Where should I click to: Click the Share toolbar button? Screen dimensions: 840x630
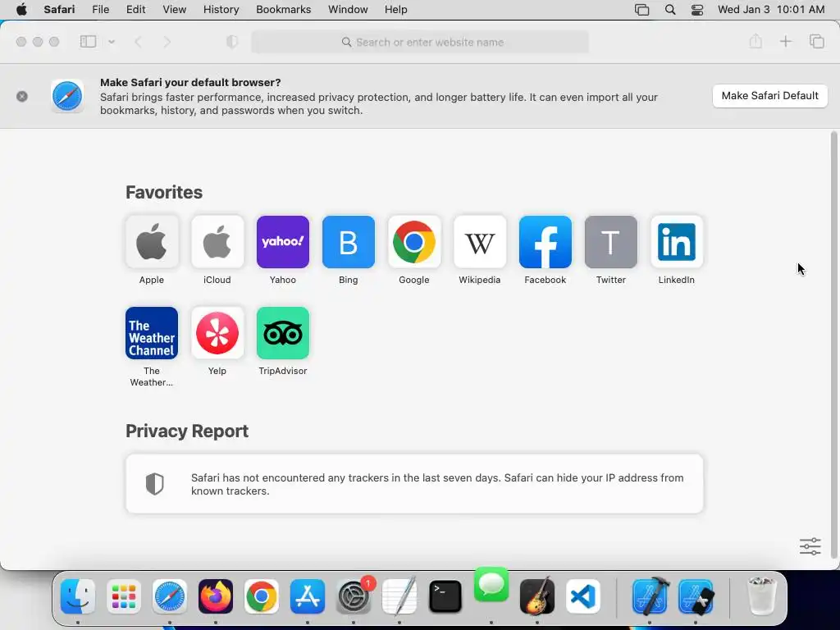point(756,41)
